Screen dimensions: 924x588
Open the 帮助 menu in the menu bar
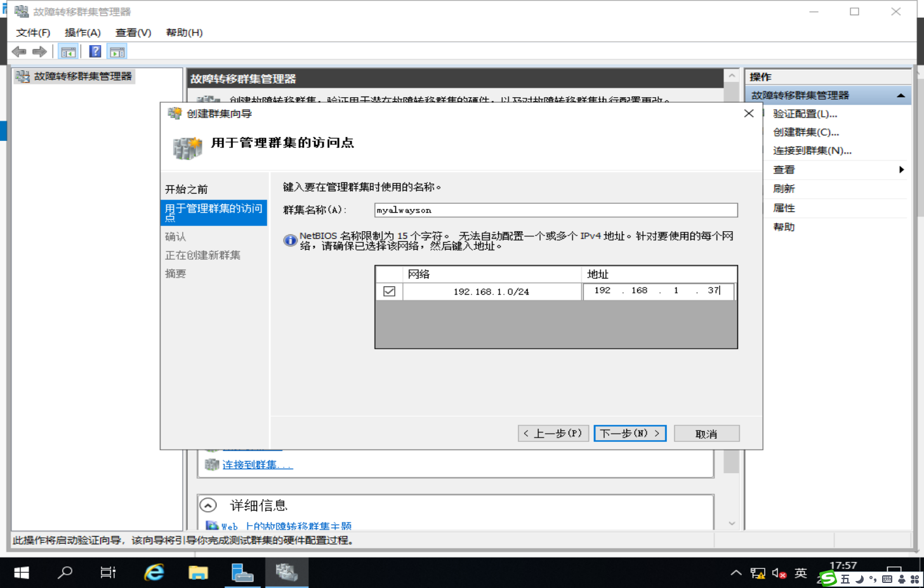pos(184,32)
